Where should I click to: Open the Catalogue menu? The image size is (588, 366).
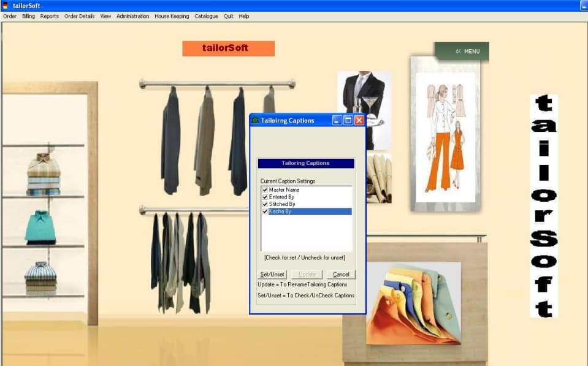206,17
